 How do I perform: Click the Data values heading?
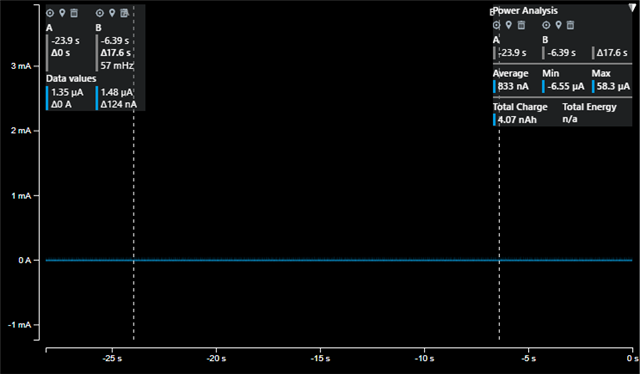click(71, 78)
